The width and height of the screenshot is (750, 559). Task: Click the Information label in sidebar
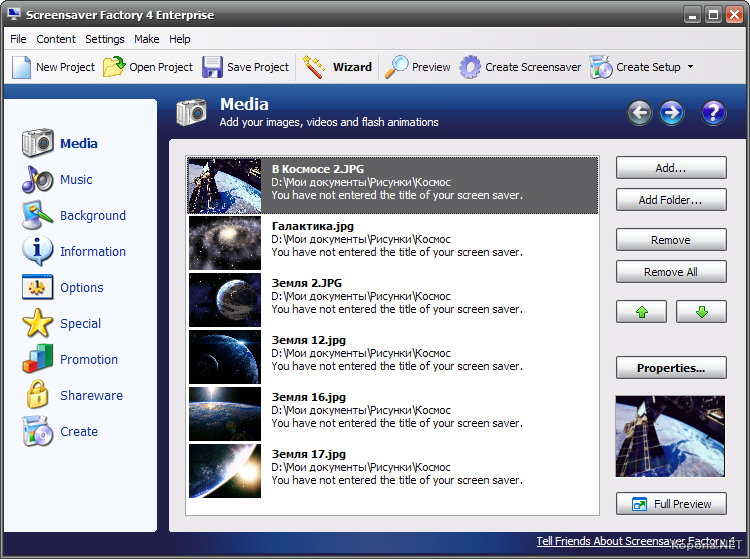tap(93, 252)
